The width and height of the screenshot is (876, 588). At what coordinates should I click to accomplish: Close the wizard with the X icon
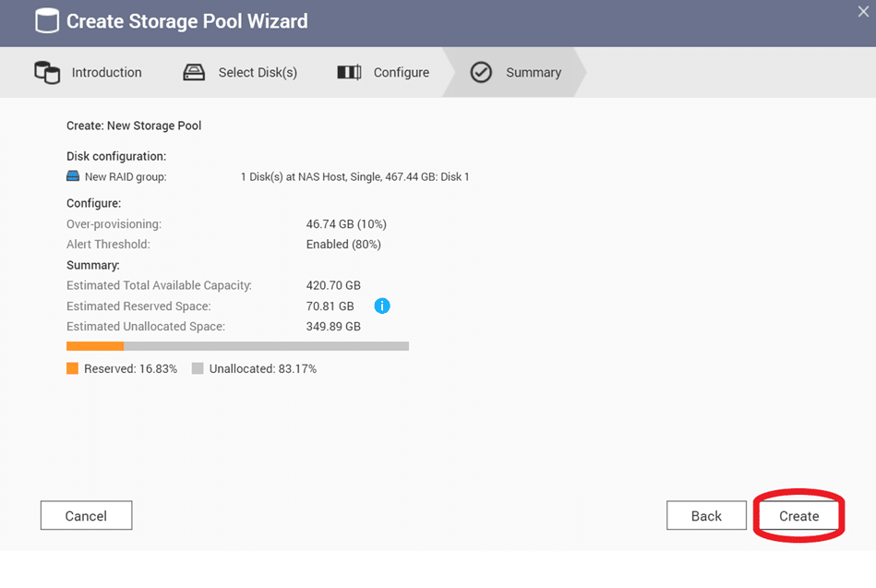click(863, 12)
